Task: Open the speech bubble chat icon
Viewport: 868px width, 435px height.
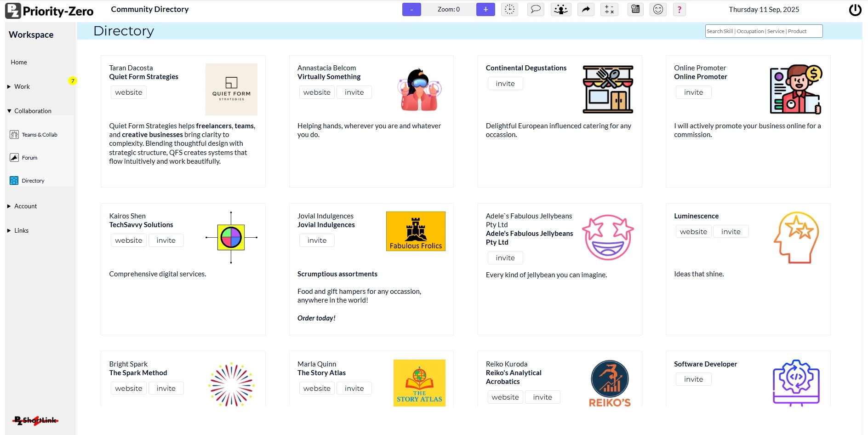Action: pos(536,9)
